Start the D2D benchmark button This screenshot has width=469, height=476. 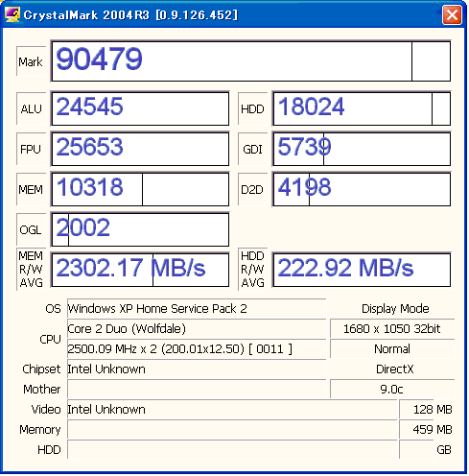point(252,189)
